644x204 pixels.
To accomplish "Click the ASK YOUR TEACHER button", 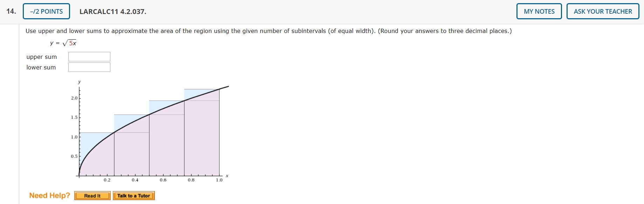I will (603, 11).
